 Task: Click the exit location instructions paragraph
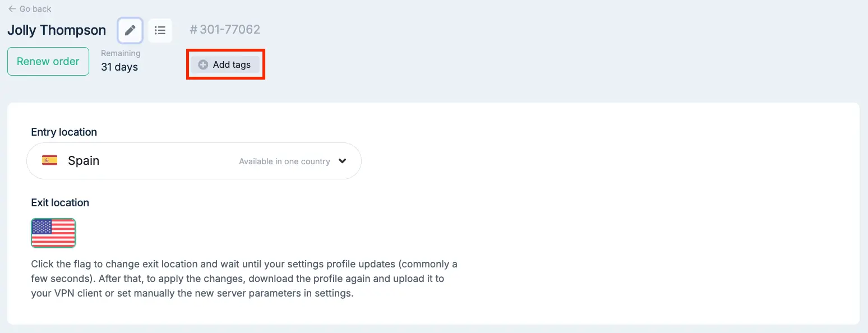244,279
